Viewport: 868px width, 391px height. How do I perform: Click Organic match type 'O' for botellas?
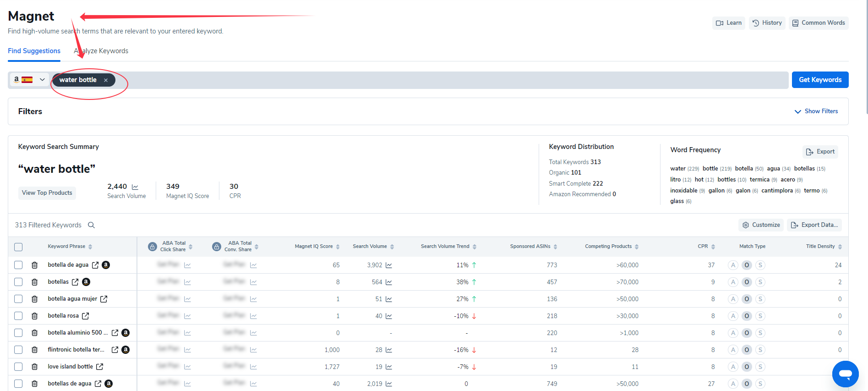tap(747, 282)
